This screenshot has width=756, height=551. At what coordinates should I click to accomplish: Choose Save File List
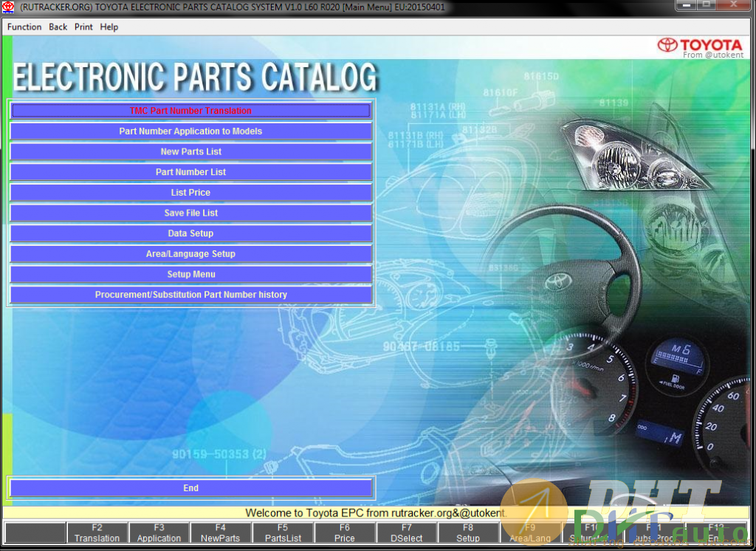coord(190,213)
